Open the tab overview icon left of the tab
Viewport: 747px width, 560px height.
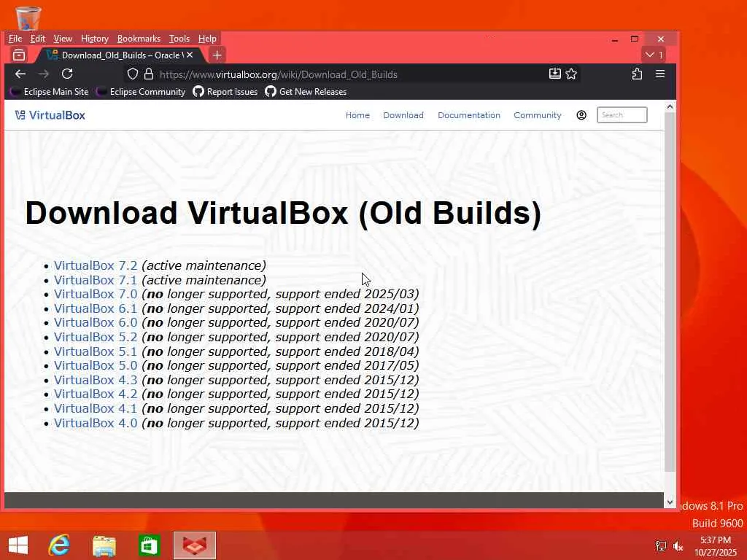pos(19,55)
